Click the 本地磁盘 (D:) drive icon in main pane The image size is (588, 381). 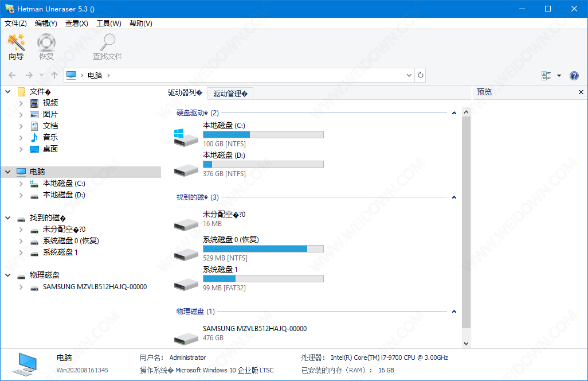[186, 170]
